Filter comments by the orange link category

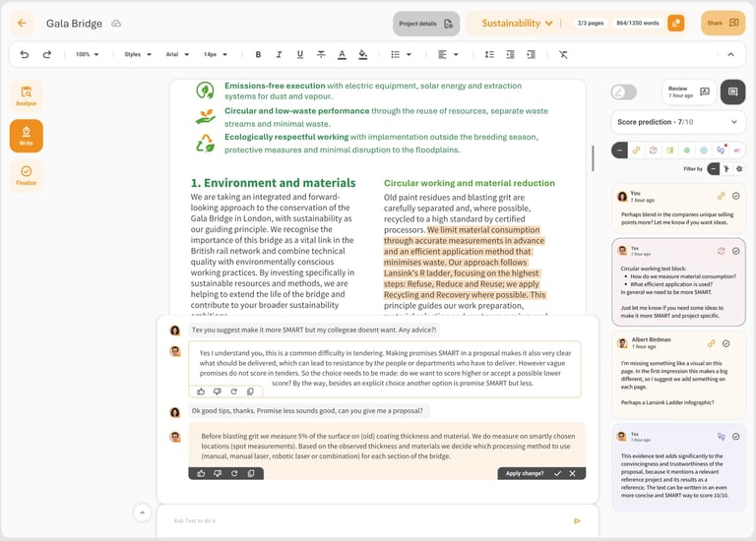[x=637, y=150]
